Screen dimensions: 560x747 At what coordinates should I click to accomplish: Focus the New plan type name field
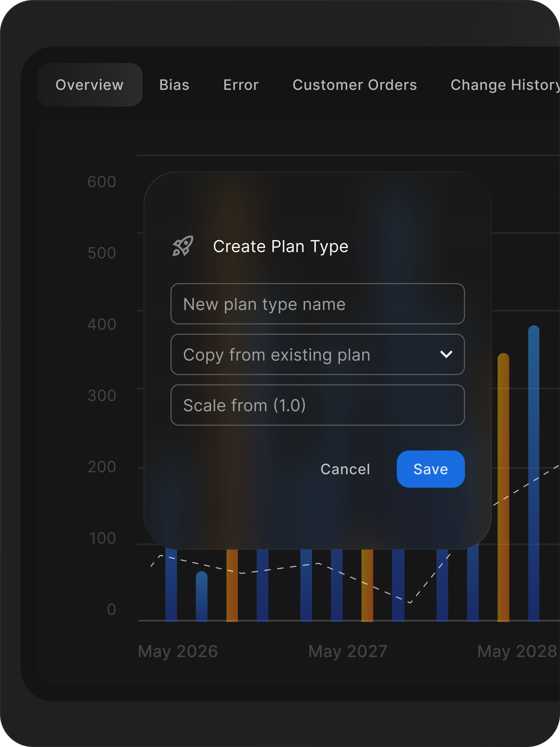point(317,304)
